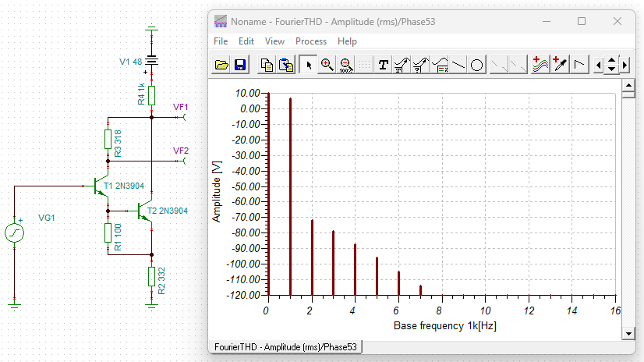Image resolution: width=644 pixels, height=362 pixels.
Task: Click the zoom 100% magnifier icon
Action: [346, 65]
